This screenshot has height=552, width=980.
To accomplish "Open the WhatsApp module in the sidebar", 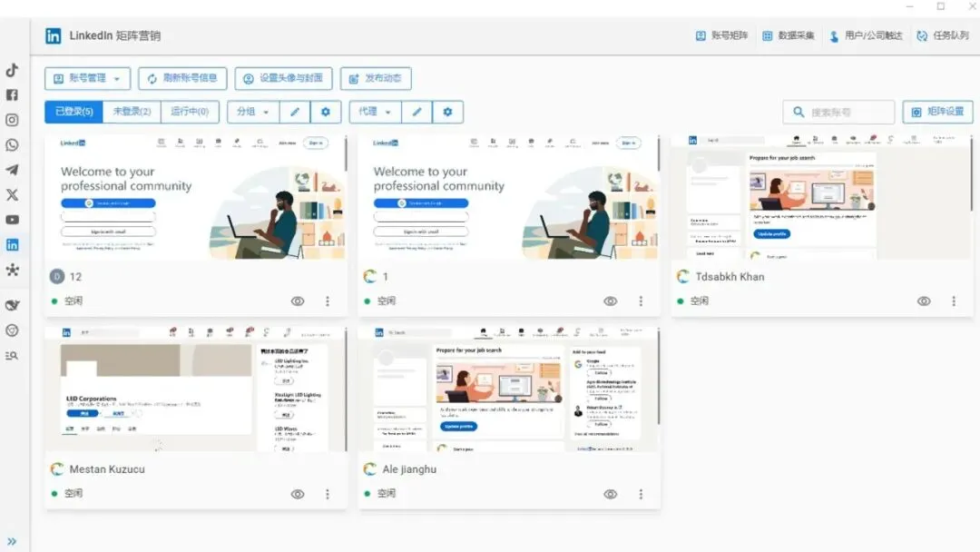I will 12,145.
